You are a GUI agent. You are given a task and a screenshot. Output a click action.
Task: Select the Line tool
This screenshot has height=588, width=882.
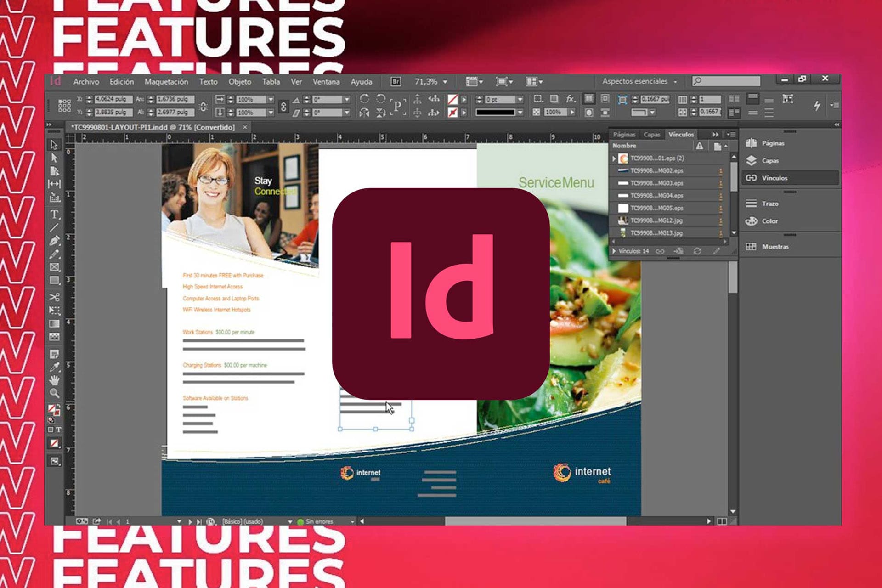point(54,227)
